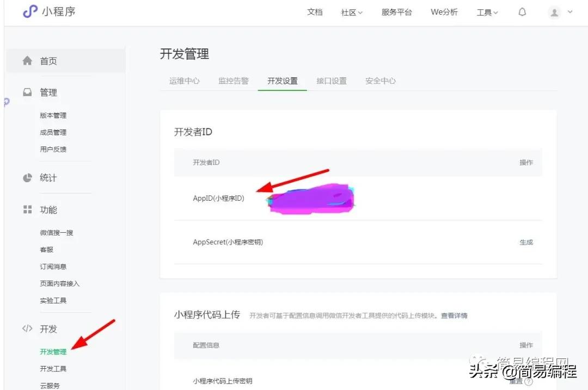Open notifications via the bell icon
Image resolution: width=588 pixels, height=390 pixels.
point(522,12)
